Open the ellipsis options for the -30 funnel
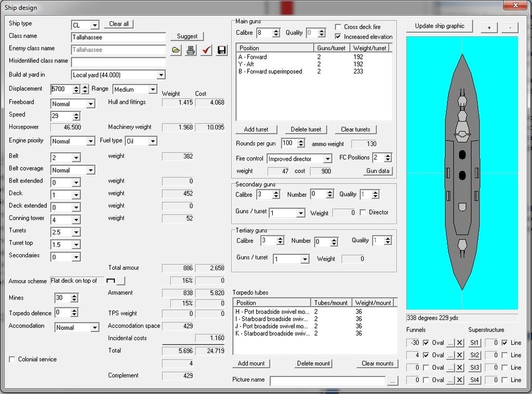 point(450,343)
